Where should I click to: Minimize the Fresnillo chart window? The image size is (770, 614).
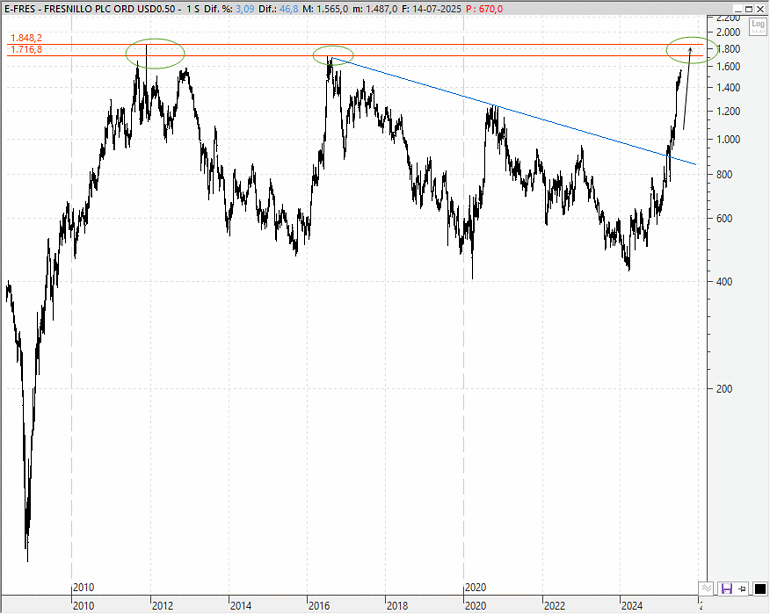tap(738, 9)
